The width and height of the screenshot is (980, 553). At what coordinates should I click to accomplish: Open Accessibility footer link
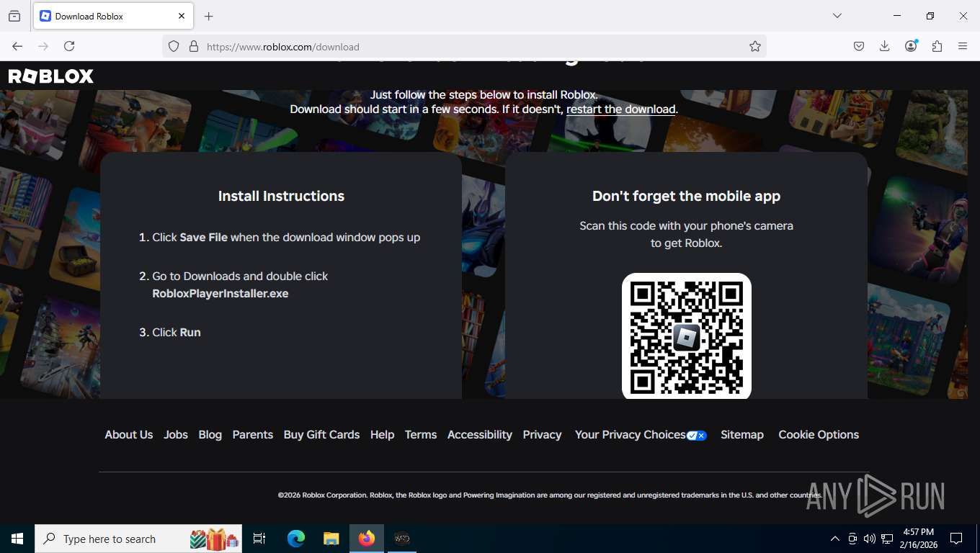[x=480, y=435]
